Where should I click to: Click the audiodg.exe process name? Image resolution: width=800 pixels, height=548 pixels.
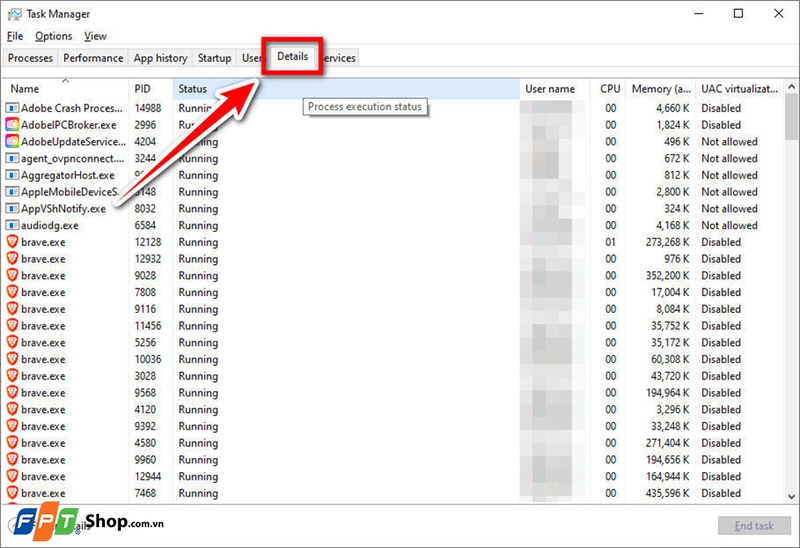(x=49, y=225)
